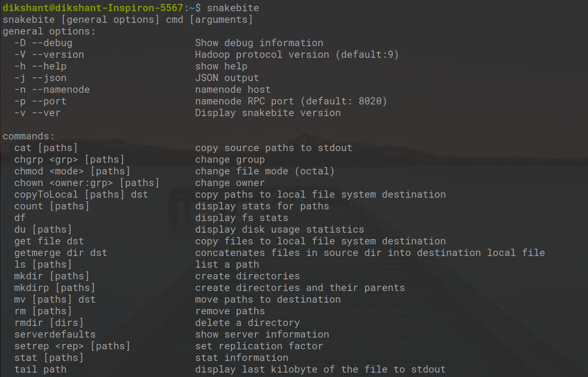Image resolution: width=588 pixels, height=377 pixels.
Task: Click the 'display fs stats' description
Action: [x=241, y=218]
